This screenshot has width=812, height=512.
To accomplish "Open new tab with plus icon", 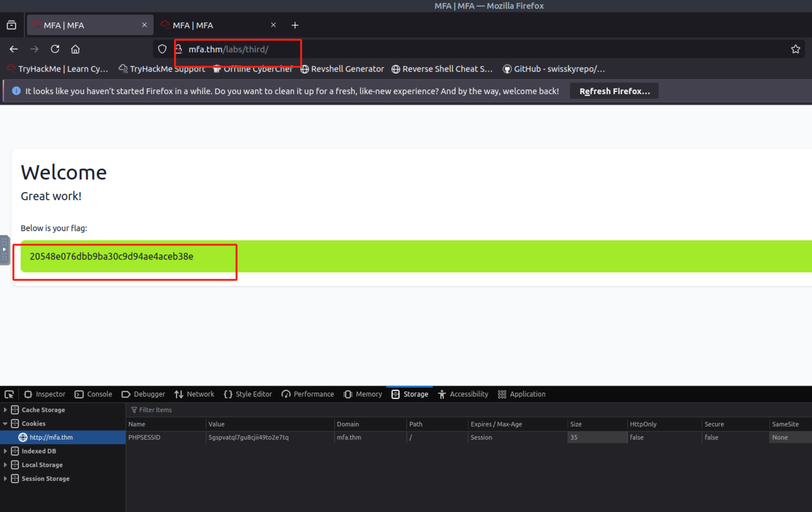I will pos(295,25).
